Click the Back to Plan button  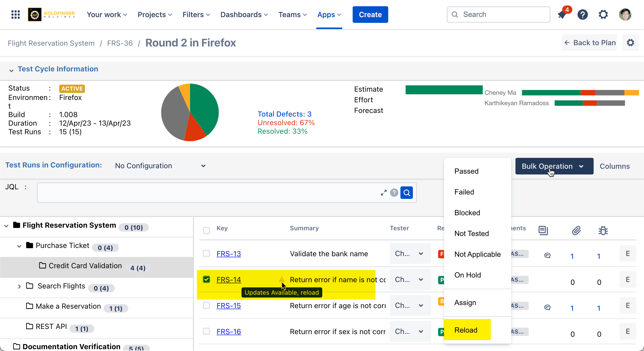590,43
